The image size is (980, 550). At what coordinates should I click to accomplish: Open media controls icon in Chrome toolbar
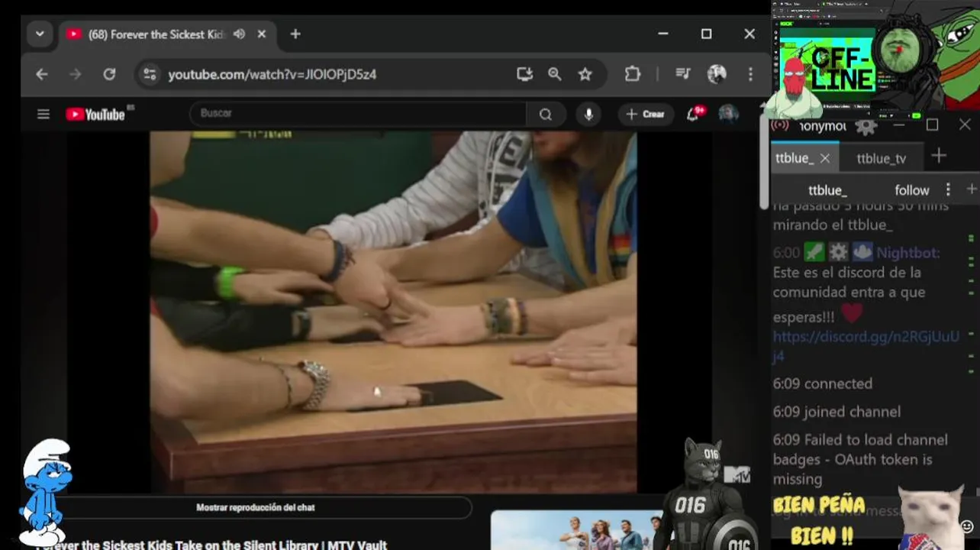[683, 74]
